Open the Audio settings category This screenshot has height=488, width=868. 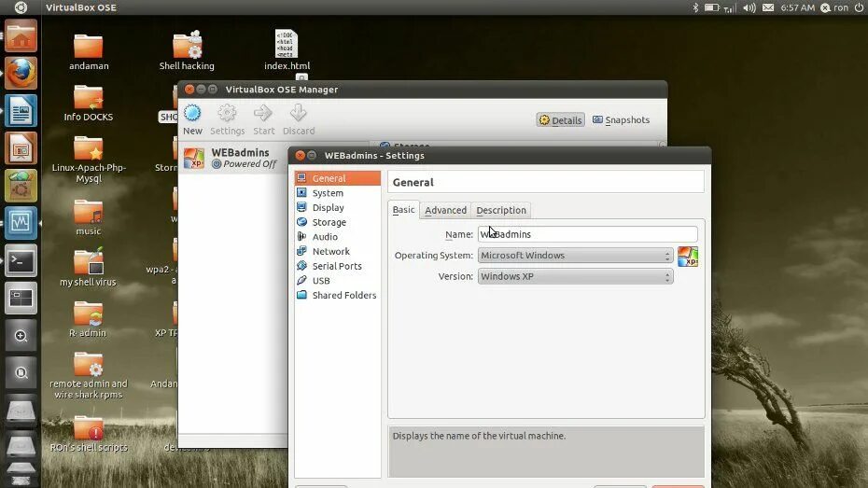[x=337, y=237]
